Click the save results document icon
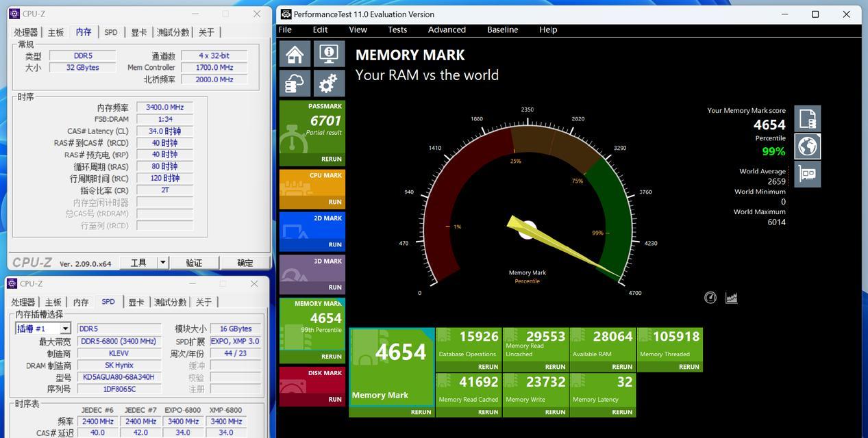This screenshot has height=438, width=868. tap(808, 119)
